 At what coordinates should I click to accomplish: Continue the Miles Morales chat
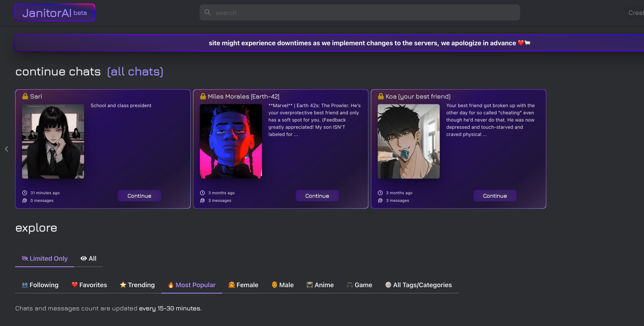point(317,196)
